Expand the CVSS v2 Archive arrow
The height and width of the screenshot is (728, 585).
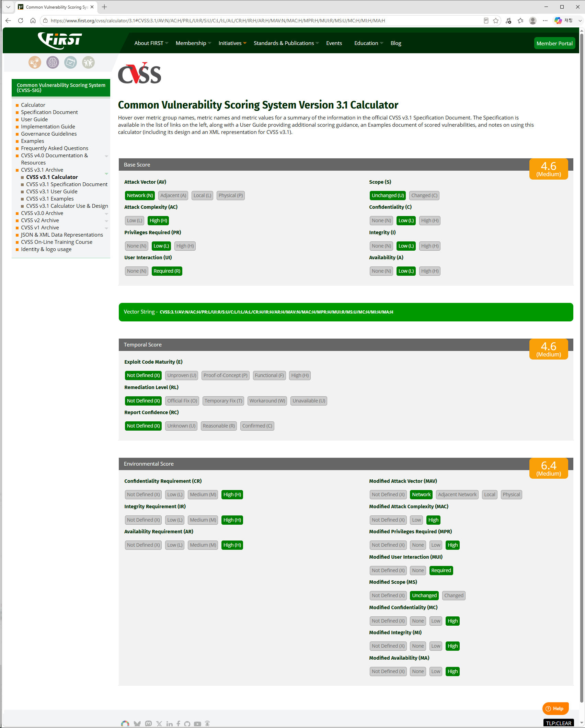pyautogui.click(x=106, y=221)
